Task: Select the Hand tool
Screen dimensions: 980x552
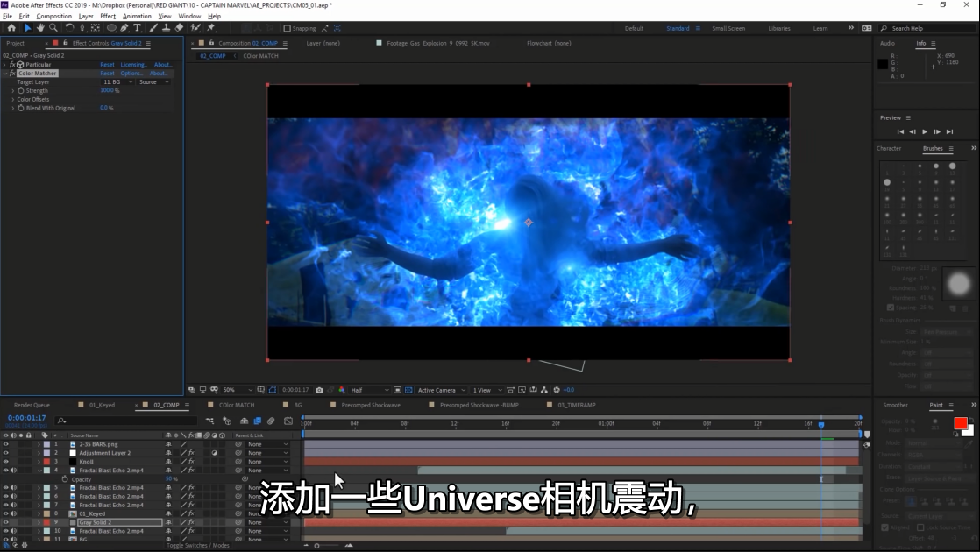Action: (x=40, y=28)
